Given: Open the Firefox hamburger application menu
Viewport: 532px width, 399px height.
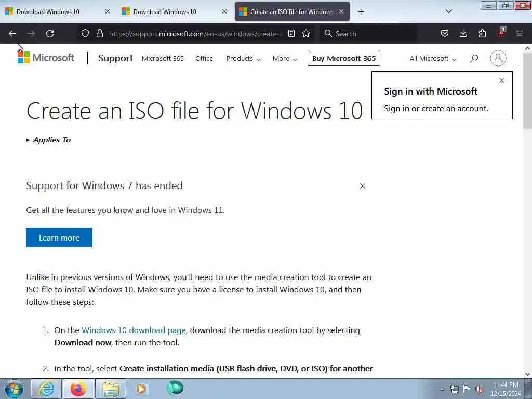Looking at the screenshot, I should (x=520, y=34).
